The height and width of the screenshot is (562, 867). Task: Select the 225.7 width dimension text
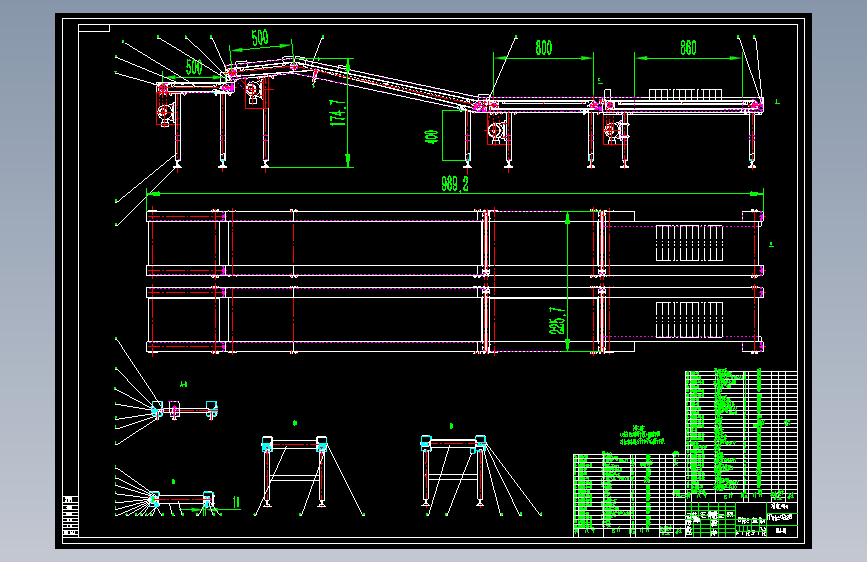click(557, 321)
